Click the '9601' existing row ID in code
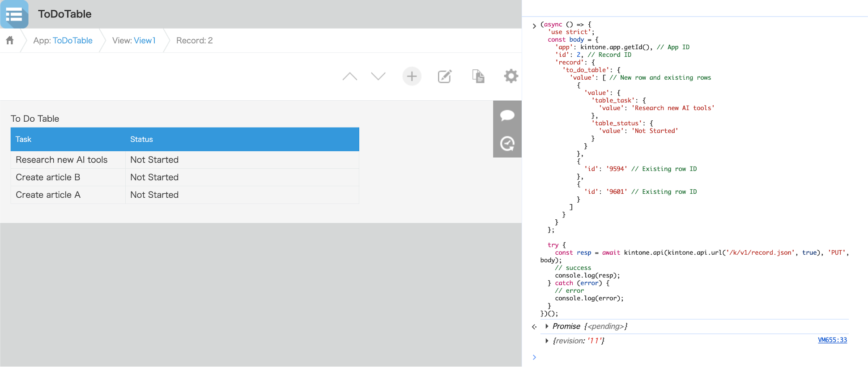The height and width of the screenshot is (367, 868). (617, 192)
